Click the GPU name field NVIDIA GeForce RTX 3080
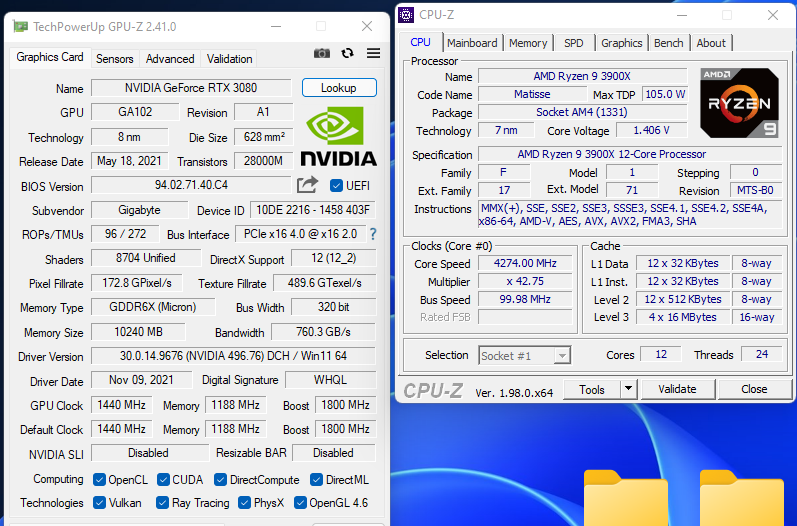The width and height of the screenshot is (797, 526). 191,88
